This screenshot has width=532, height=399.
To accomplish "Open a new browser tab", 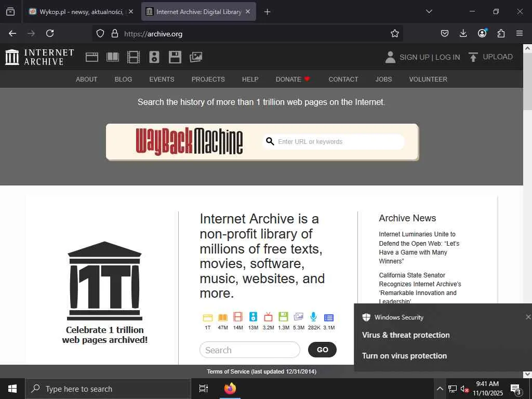I will tap(268, 12).
